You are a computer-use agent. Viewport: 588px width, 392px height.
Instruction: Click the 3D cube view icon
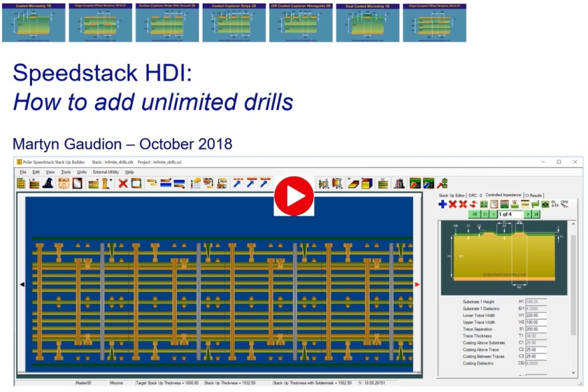(367, 183)
